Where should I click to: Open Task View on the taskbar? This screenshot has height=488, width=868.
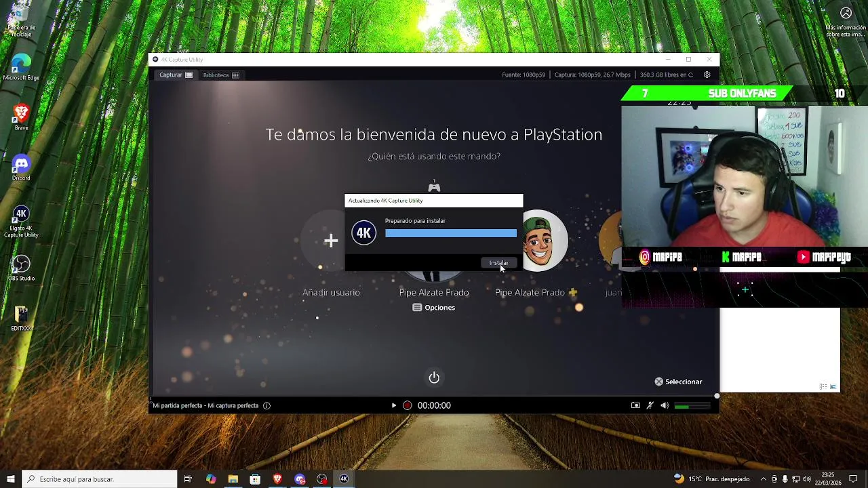click(x=188, y=479)
